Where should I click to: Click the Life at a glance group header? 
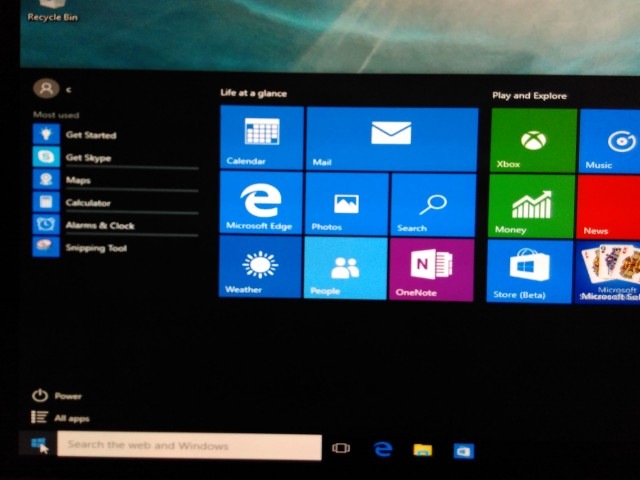pyautogui.click(x=253, y=93)
